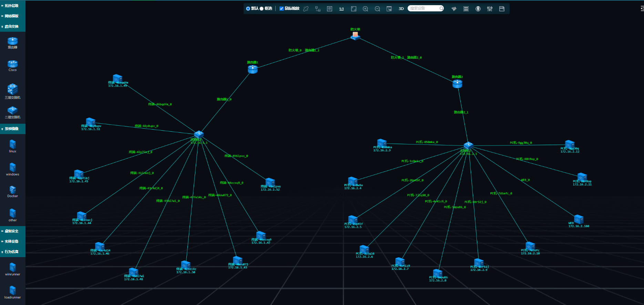Click the 防火墙 firewall node in topology

355,36
